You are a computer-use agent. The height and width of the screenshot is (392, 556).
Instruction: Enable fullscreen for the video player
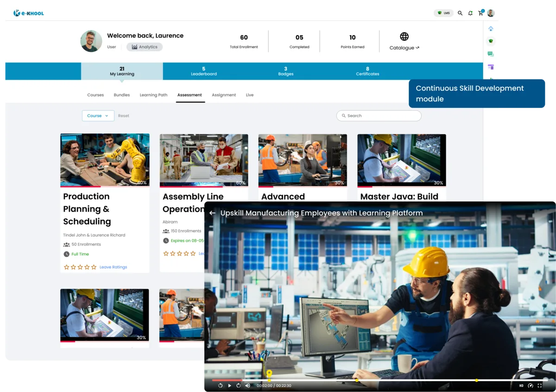(x=539, y=385)
